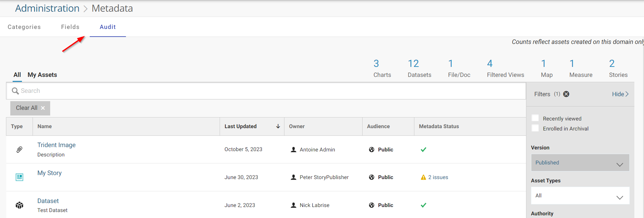The image size is (644, 218).
Task: Select the Audit tab
Action: (108, 27)
